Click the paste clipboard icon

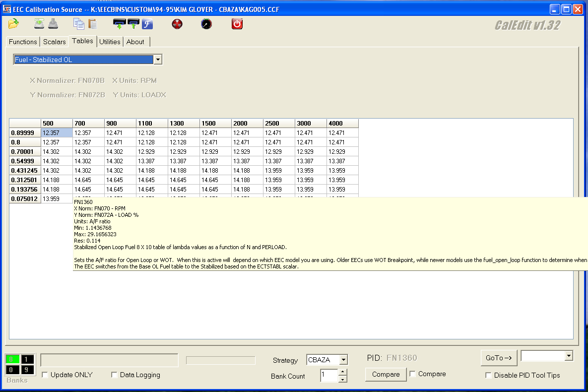pos(93,23)
